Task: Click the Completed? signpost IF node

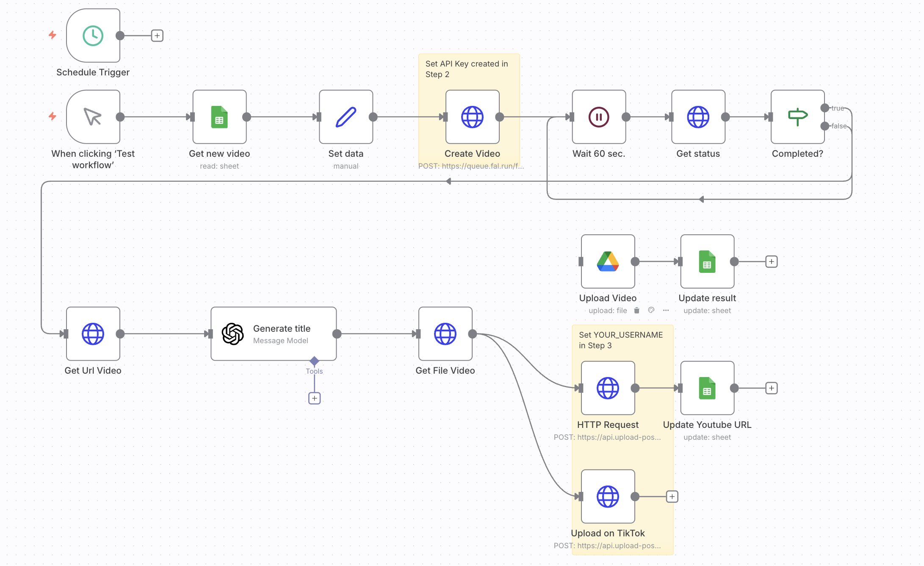Action: [x=797, y=117]
